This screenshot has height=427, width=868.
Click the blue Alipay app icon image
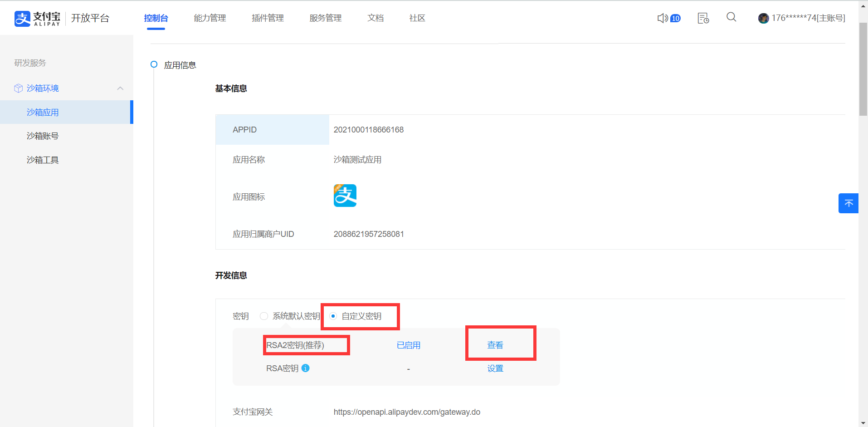(x=345, y=196)
